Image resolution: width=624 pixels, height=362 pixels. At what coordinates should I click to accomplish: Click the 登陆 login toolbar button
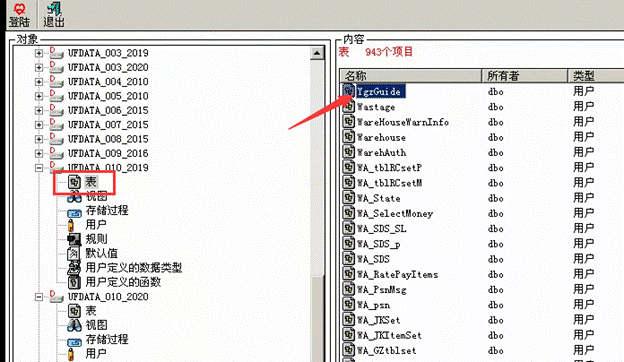coord(19,15)
